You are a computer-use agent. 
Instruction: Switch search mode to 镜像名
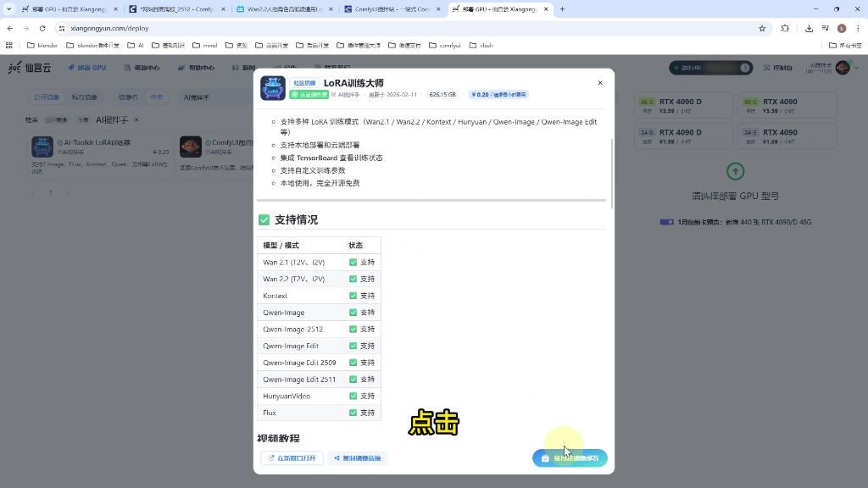pos(128,97)
